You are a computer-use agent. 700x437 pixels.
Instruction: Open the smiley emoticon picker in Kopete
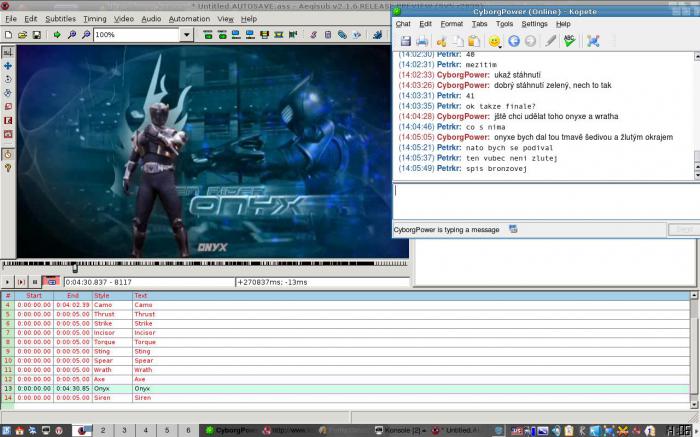[494, 42]
